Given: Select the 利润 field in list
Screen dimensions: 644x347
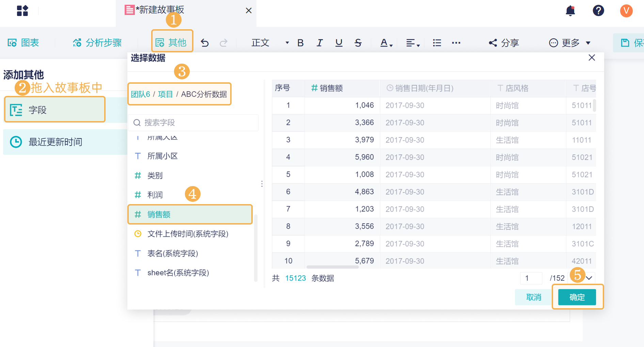Looking at the screenshot, I should pyautogui.click(x=155, y=195).
